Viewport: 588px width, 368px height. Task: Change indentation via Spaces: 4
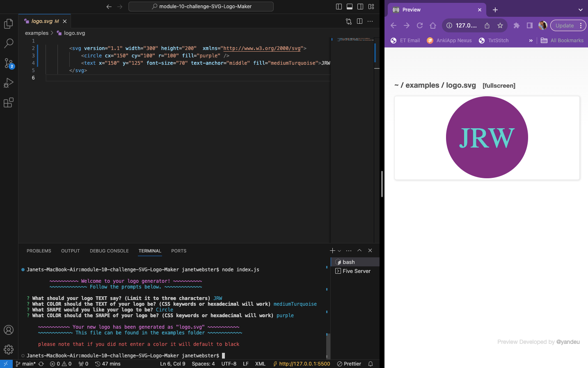(203, 364)
